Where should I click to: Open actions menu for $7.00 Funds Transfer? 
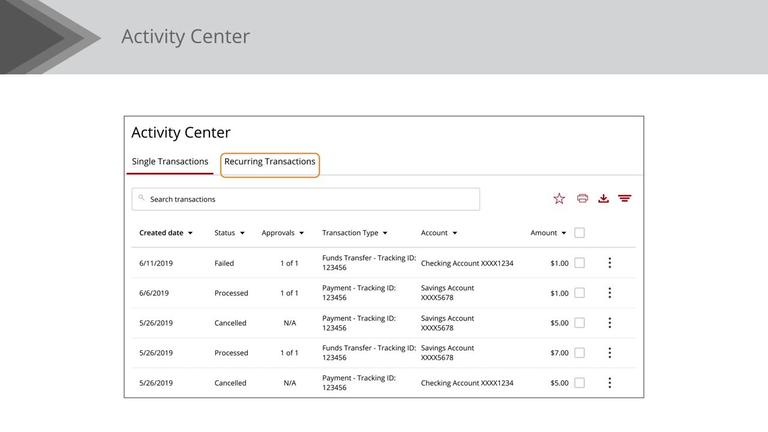click(609, 353)
